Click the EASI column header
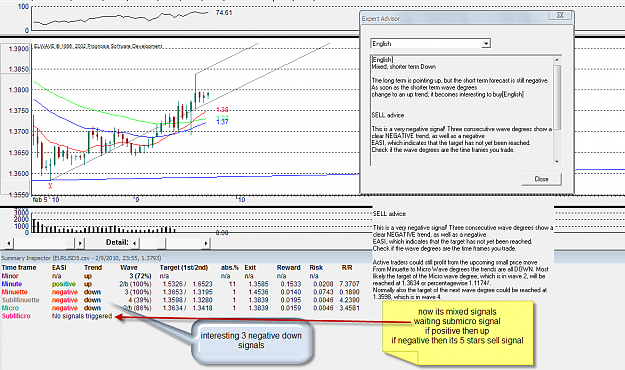625x370 pixels. [59, 268]
